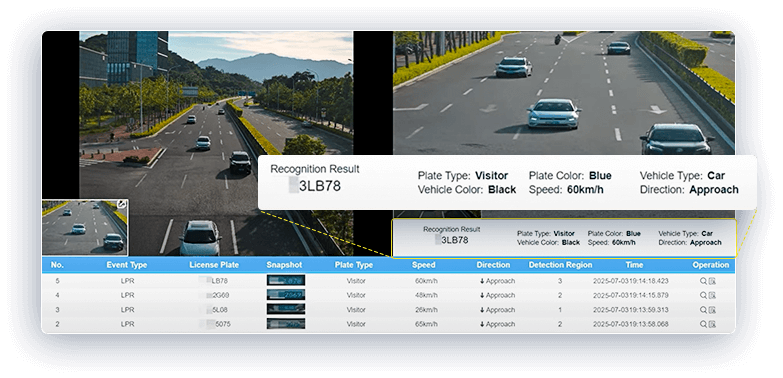Click the Plate Type column header
Image resolution: width=783 pixels, height=378 pixels.
coord(354,265)
